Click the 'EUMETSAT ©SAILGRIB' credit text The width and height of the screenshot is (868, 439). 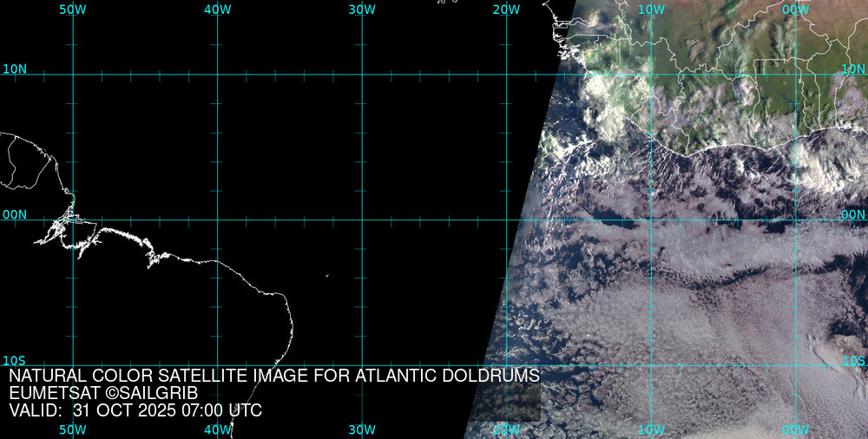103,393
